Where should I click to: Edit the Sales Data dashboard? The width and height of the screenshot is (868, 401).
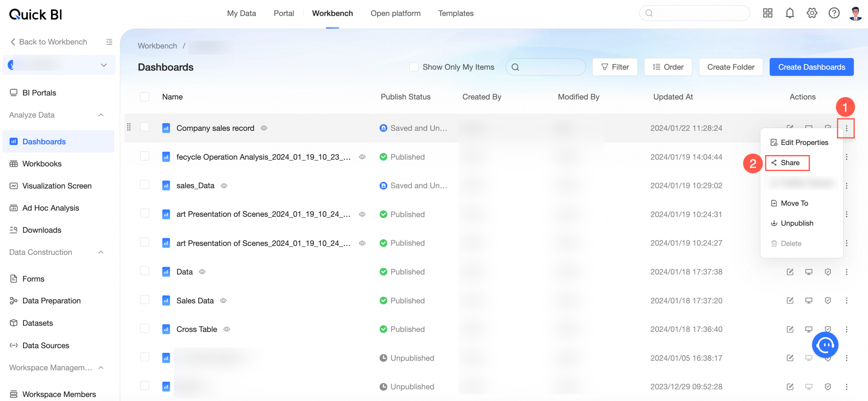[x=790, y=300]
